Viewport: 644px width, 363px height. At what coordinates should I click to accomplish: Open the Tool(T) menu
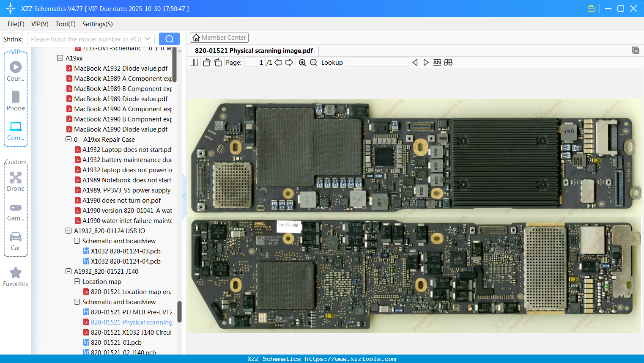click(66, 24)
